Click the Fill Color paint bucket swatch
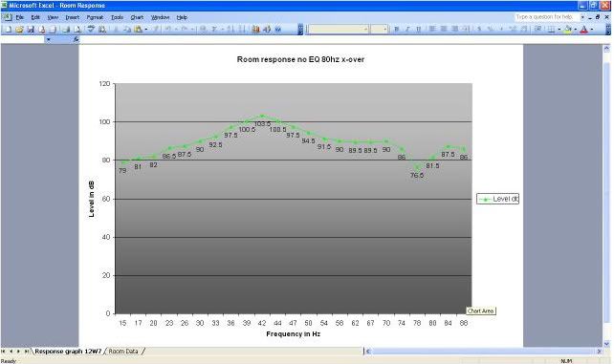Image resolution: width=614 pixels, height=364 pixels. coord(568,30)
